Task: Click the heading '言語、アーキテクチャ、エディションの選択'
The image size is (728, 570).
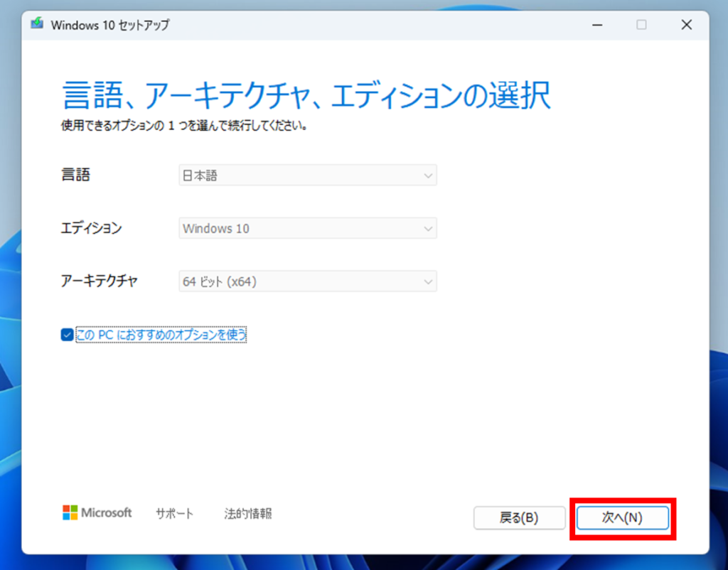Action: [306, 96]
